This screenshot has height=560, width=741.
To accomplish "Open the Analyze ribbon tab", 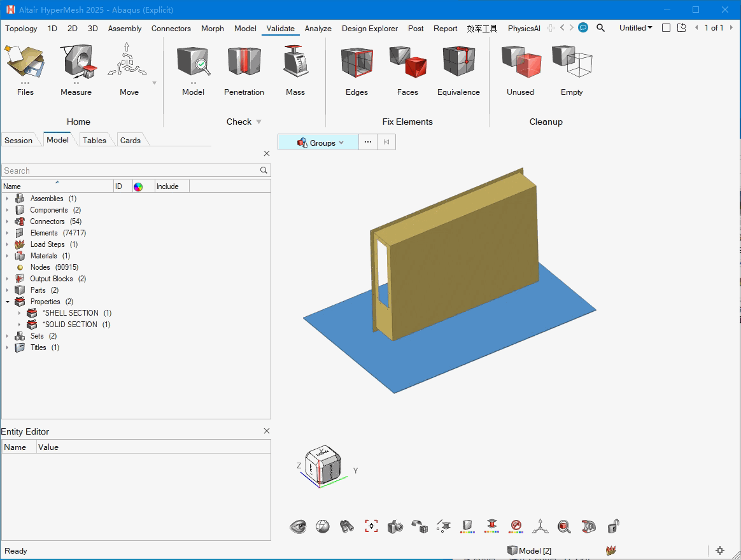I will tap(318, 29).
